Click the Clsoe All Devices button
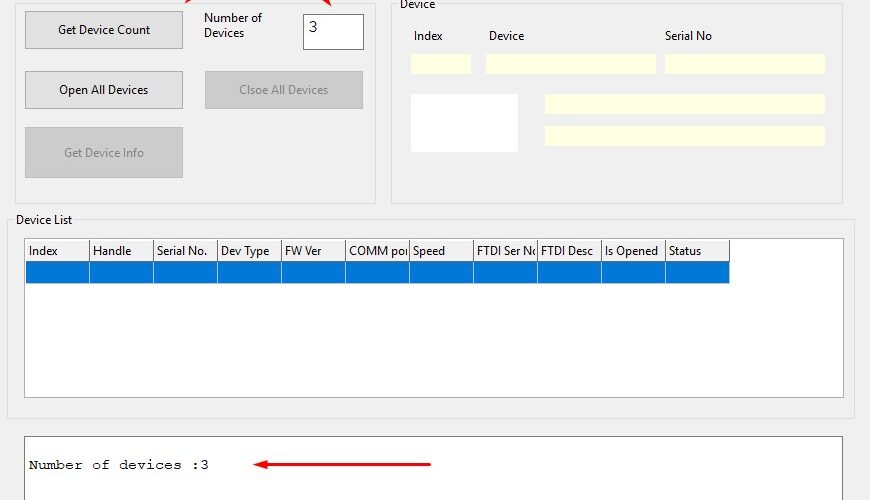Viewport: 870px width, 500px height. pos(284,90)
